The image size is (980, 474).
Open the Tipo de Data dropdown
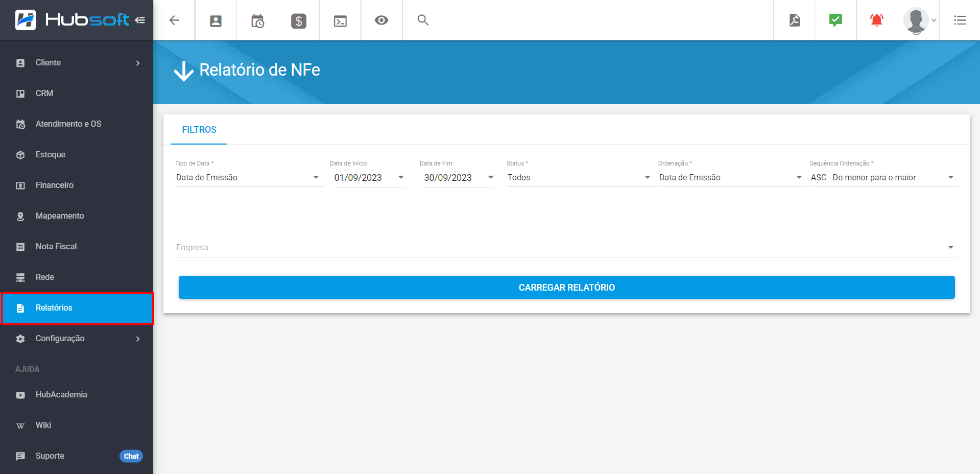(x=249, y=178)
